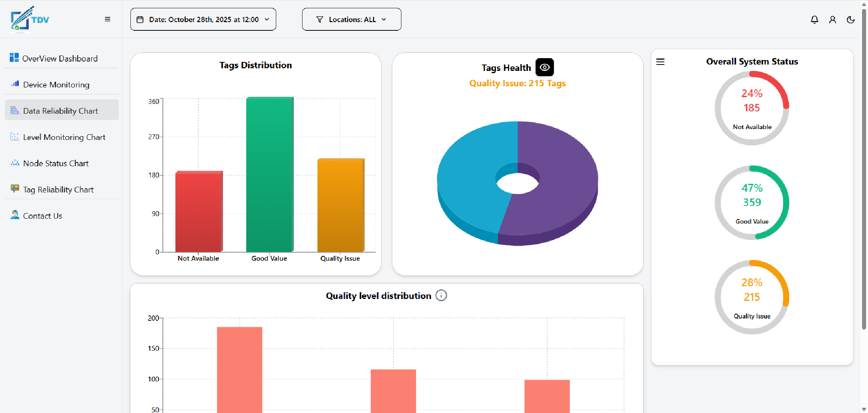Open the OverView Dashboard menu item
This screenshot has height=413, width=868.
60,59
